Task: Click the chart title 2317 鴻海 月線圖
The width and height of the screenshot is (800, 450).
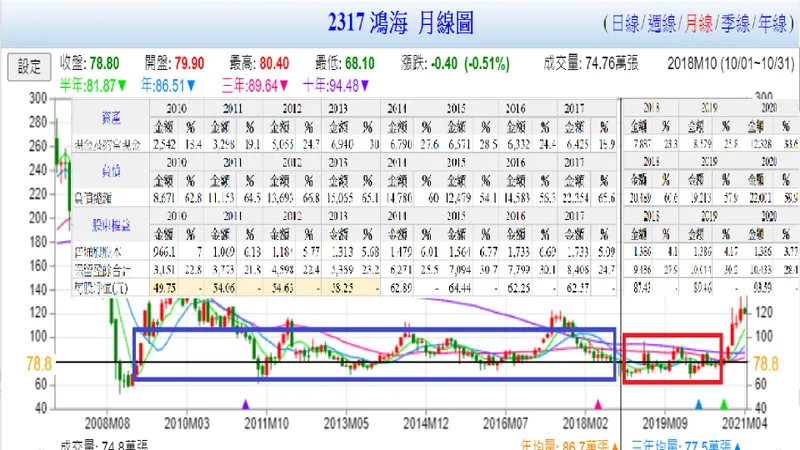Action: click(401, 23)
